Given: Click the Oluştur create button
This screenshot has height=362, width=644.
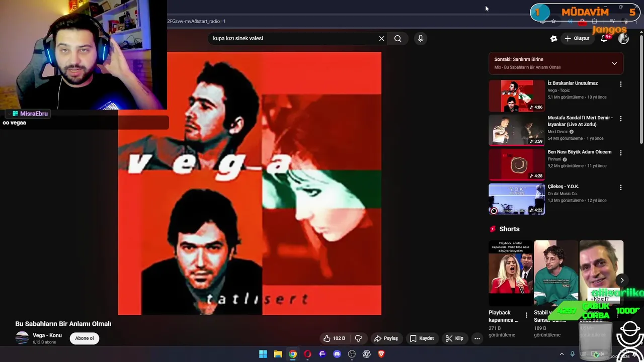Looking at the screenshot, I should point(577,38).
